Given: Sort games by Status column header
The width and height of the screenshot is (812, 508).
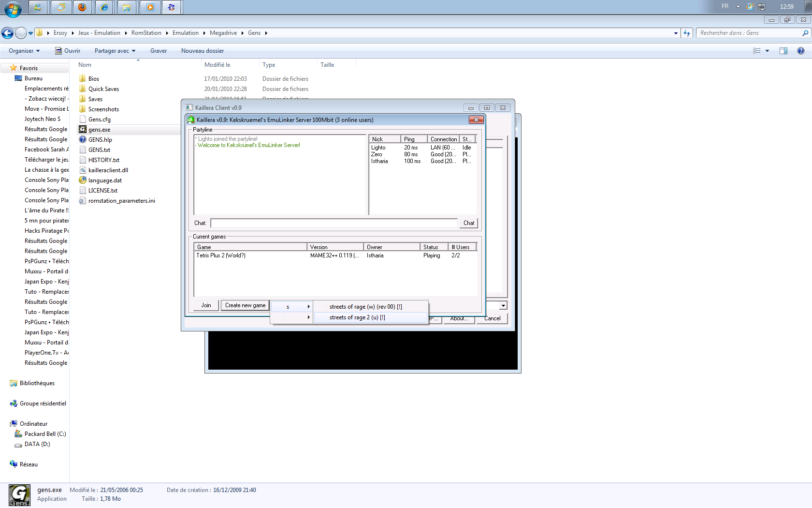Looking at the screenshot, I should (x=434, y=247).
